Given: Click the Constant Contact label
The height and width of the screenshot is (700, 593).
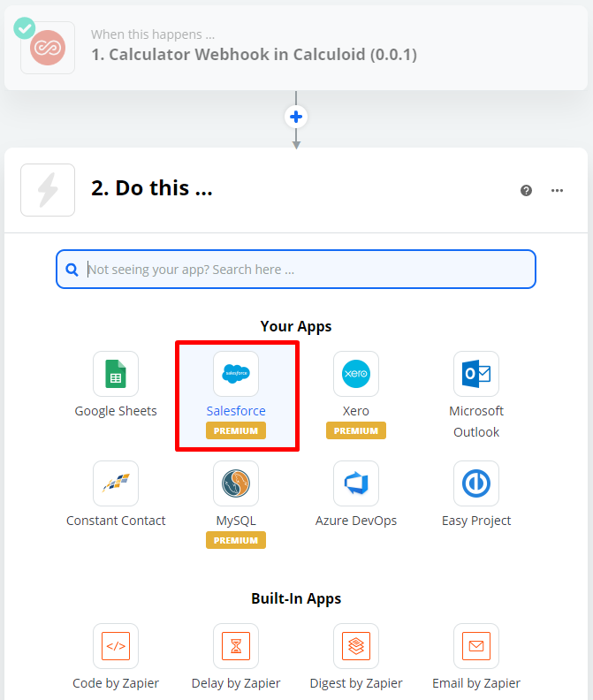Looking at the screenshot, I should [x=116, y=521].
